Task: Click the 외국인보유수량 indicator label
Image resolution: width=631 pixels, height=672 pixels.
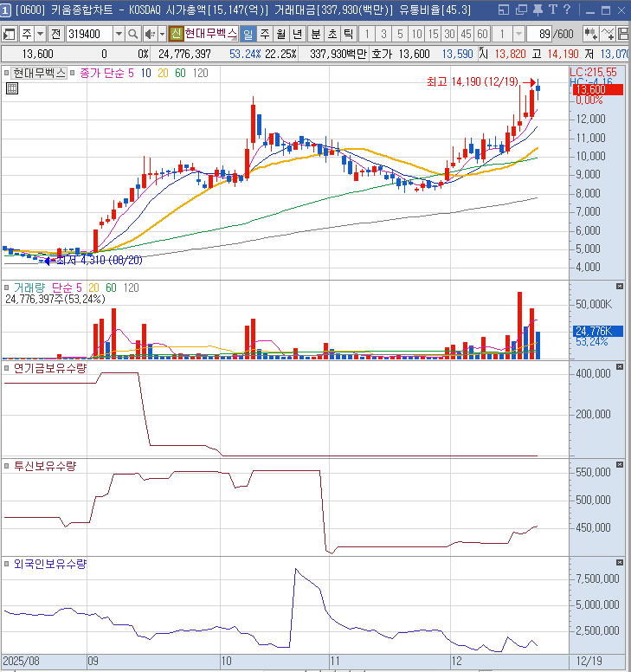Action: point(50,564)
